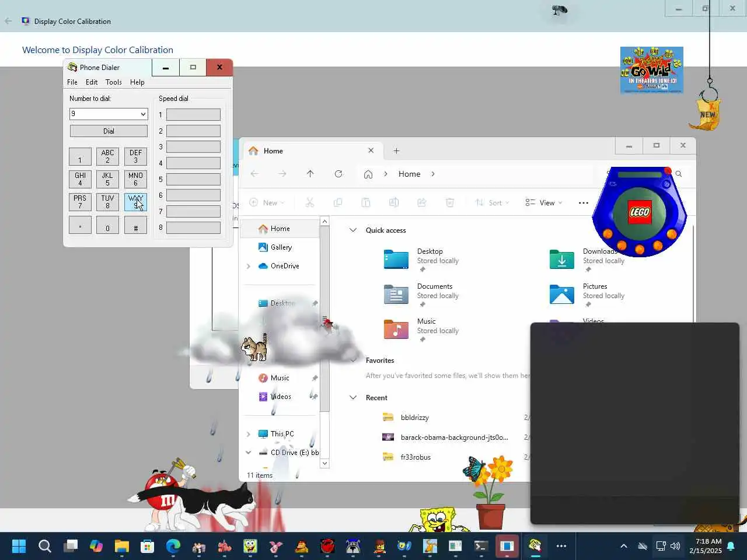Screen dimensions: 747x560
Task: Collapse the CD Drive (E:) tree node
Action: click(x=248, y=453)
